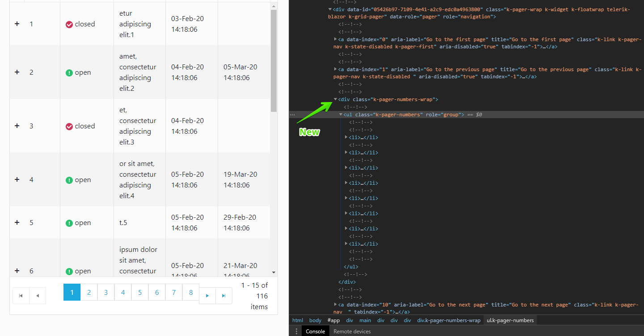Select ul.k-pager-numbers in the breadcrumb bar
Viewport: 644px width, 336px height.
pyautogui.click(x=510, y=320)
